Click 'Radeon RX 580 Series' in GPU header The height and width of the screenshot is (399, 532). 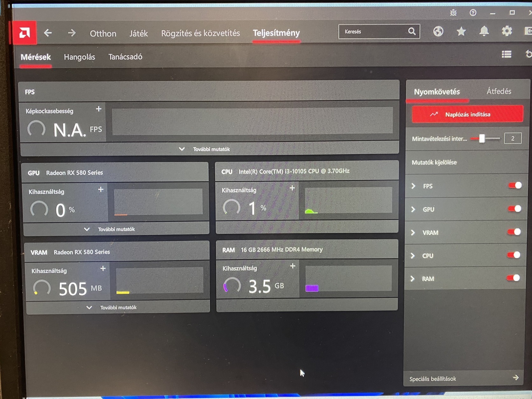point(74,172)
